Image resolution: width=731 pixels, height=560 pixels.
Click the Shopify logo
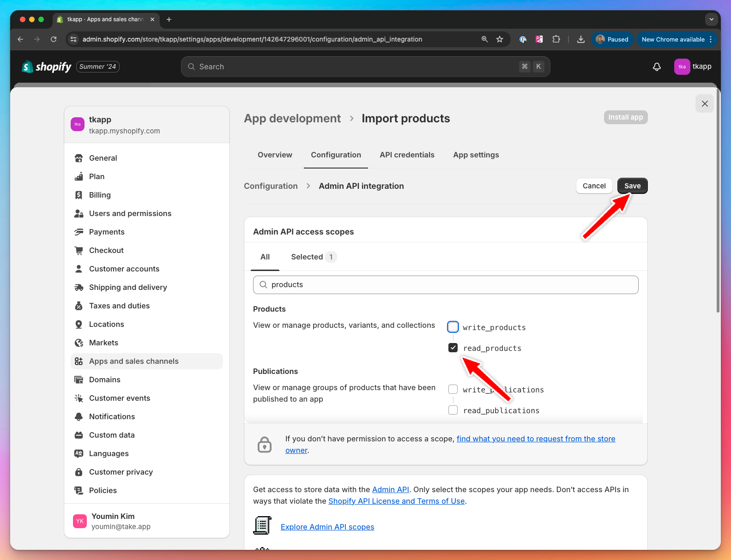tap(47, 67)
